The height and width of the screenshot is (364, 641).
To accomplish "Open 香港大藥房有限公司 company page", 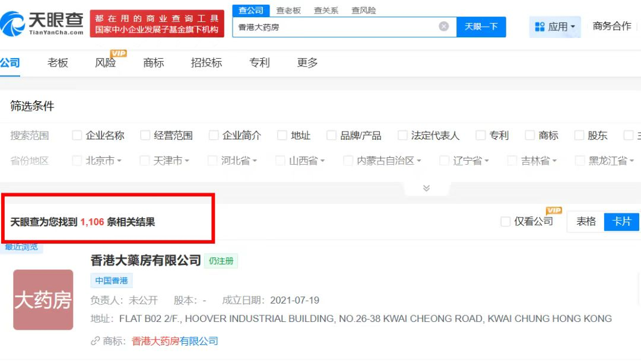I will [x=146, y=260].
